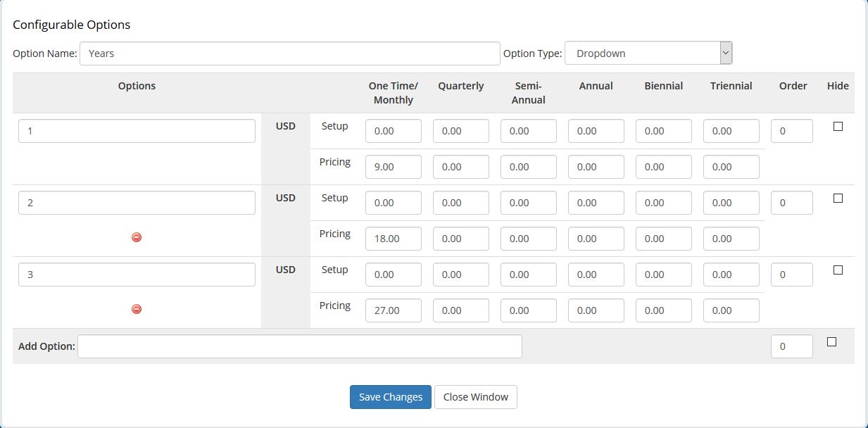Click the Semi-Annual column header

pyautogui.click(x=529, y=93)
